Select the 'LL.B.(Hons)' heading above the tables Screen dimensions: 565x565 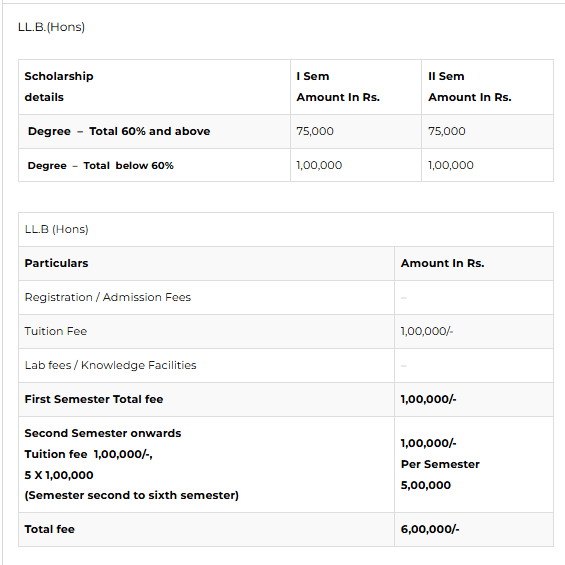(51, 27)
